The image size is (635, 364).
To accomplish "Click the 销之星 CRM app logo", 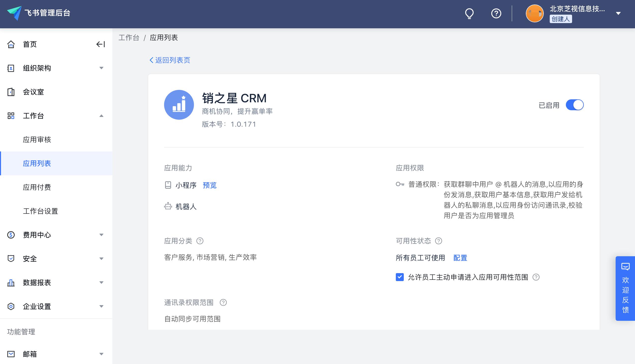I will (x=179, y=105).
